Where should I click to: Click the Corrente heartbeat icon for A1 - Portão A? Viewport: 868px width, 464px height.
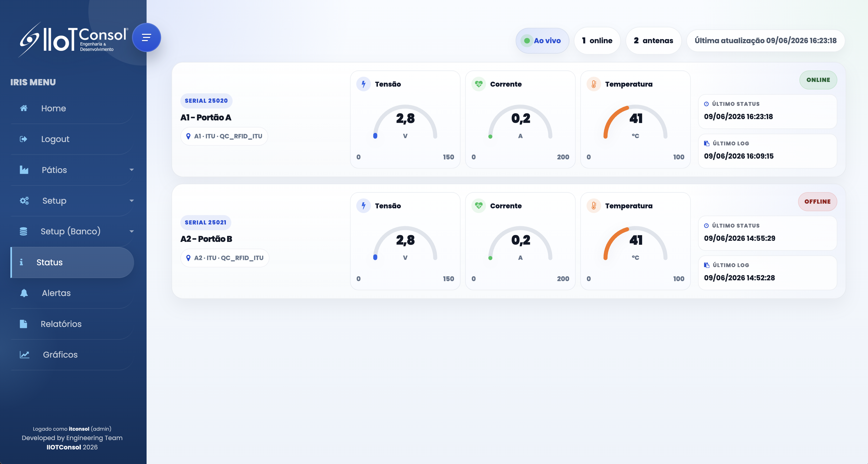(x=478, y=84)
